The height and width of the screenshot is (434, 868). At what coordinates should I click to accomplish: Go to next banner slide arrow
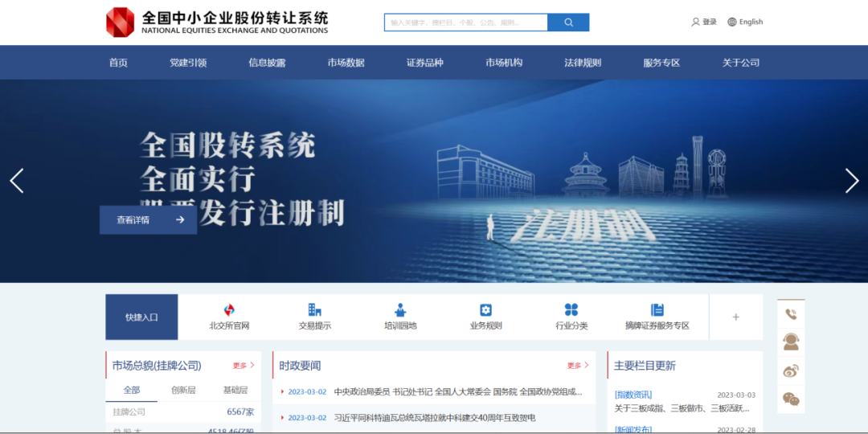(851, 181)
